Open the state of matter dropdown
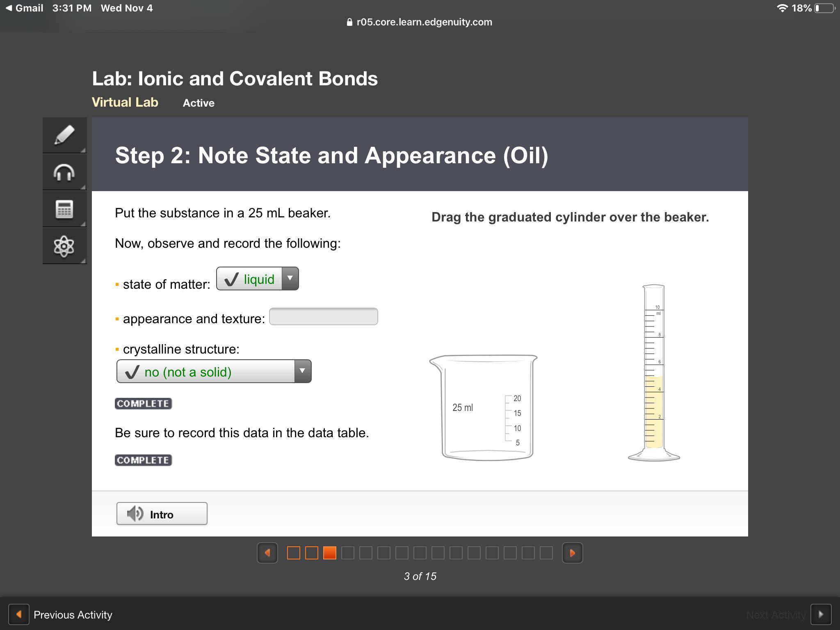The width and height of the screenshot is (840, 630). 257,279
